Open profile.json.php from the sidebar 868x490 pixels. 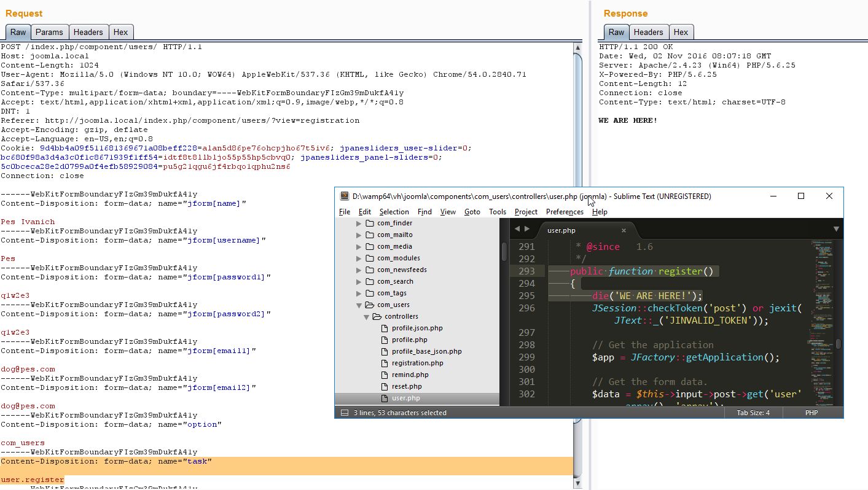[x=417, y=328]
